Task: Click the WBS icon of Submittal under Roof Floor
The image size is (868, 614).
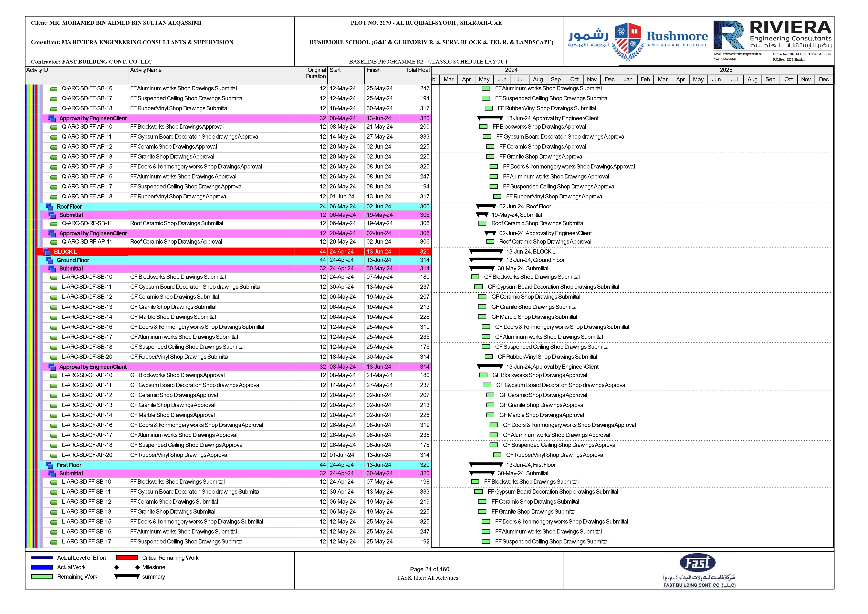Action: [52, 215]
